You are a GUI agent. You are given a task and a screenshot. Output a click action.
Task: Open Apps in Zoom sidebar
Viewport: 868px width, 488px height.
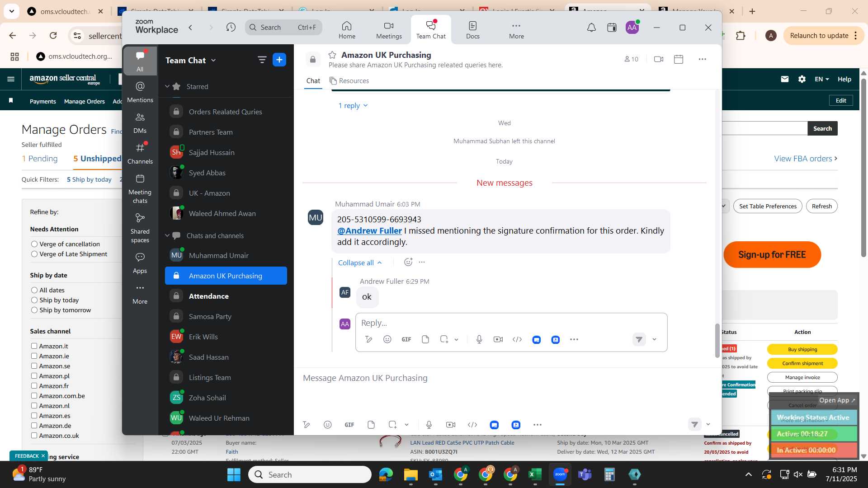[140, 263]
